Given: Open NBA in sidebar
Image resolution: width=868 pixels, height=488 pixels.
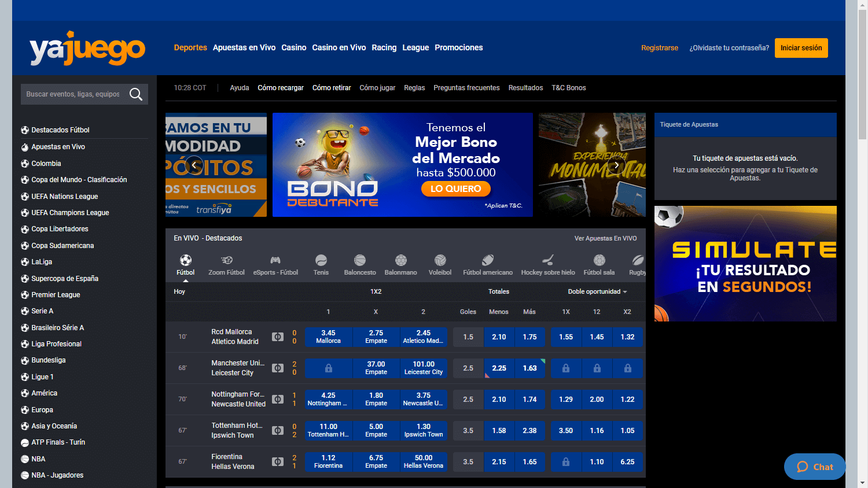Looking at the screenshot, I should point(38,459).
